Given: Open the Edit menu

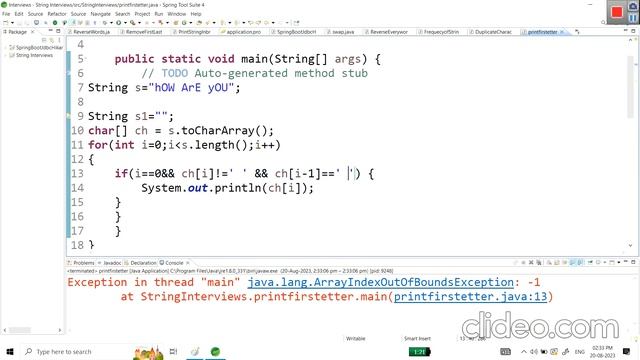Looking at the screenshot, I should pos(19,14).
